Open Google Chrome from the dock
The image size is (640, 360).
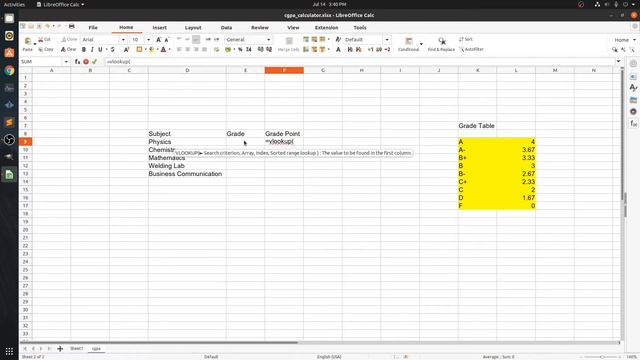coord(9,70)
